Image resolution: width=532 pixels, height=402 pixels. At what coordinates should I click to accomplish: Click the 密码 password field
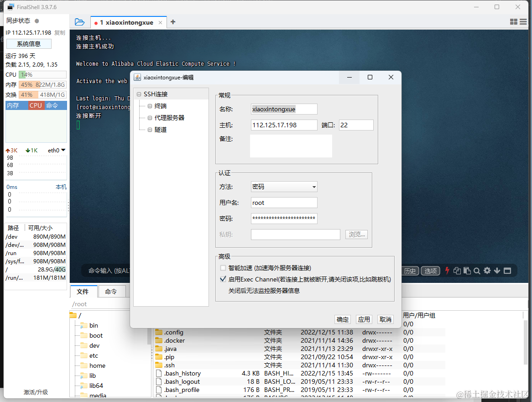pyautogui.click(x=284, y=219)
